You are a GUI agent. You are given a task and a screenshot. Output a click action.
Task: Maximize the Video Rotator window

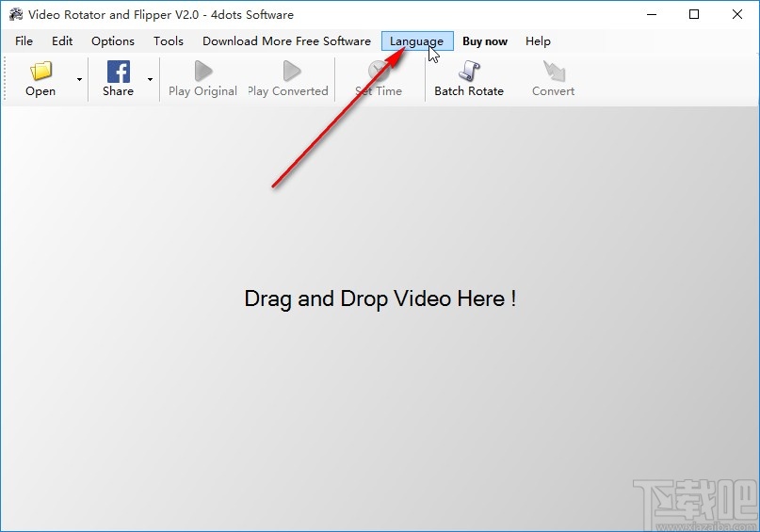[694, 14]
